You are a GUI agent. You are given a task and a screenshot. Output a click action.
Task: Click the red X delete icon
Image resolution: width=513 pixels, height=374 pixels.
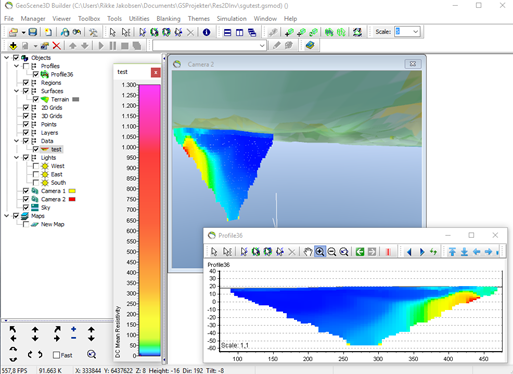[57, 45]
